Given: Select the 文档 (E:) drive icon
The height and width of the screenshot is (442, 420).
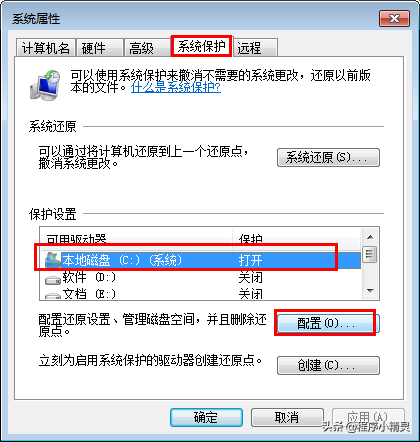Looking at the screenshot, I should pyautogui.click(x=53, y=295).
